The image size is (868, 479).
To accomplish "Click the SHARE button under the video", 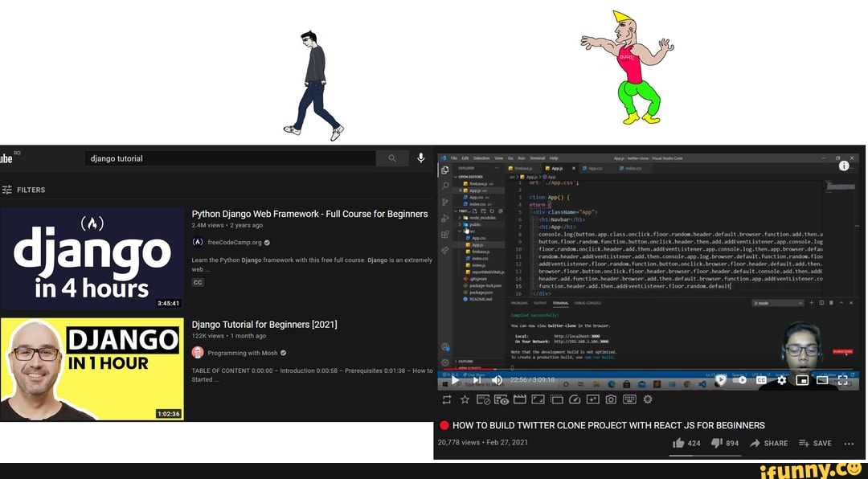I will [x=768, y=443].
